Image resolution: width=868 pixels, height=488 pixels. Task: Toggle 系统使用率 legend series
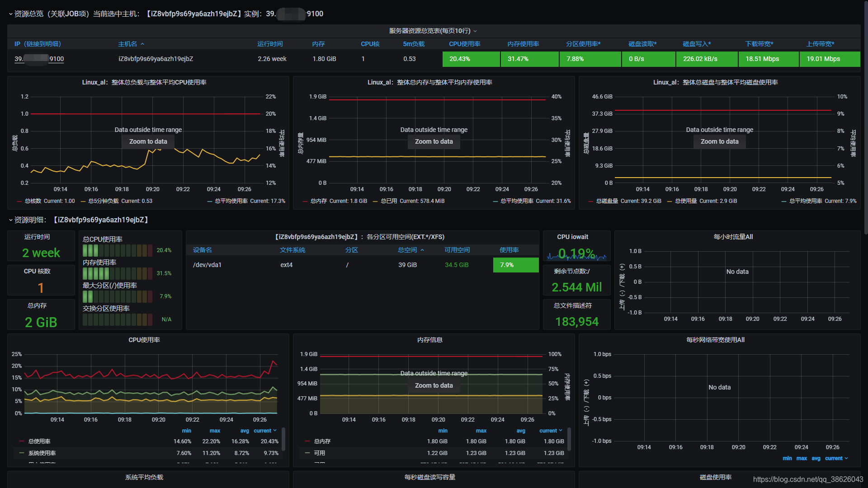pos(42,453)
